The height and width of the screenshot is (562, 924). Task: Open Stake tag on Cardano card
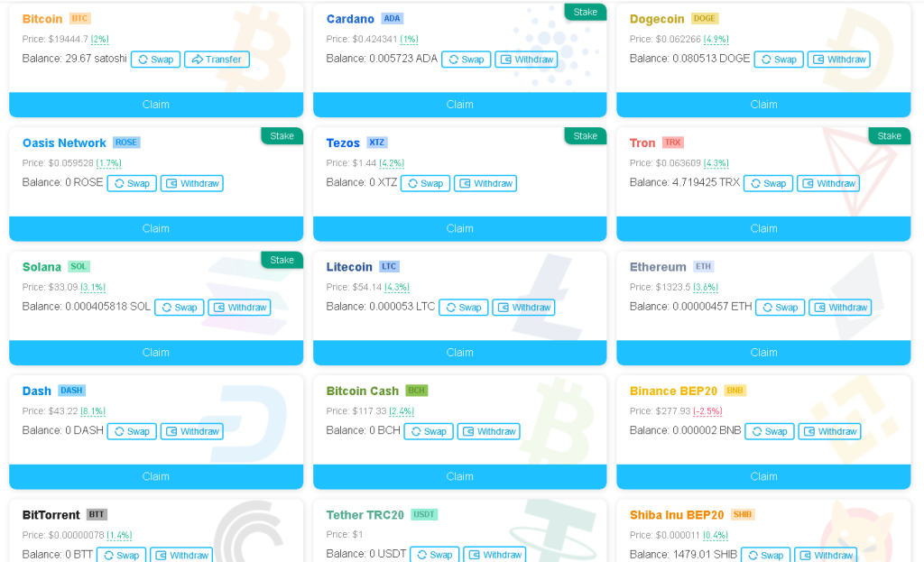coord(585,12)
